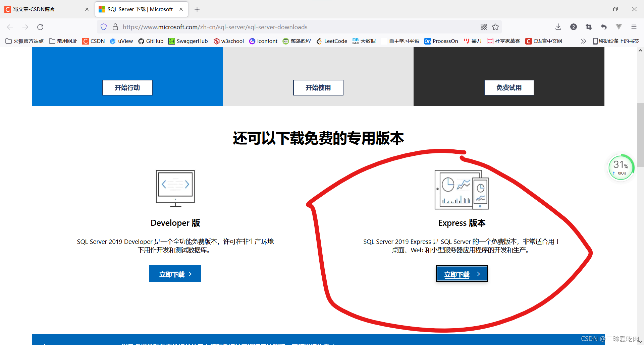Image resolution: width=644 pixels, height=345 pixels.
Task: Open the uView bookmark
Action: pos(121,41)
